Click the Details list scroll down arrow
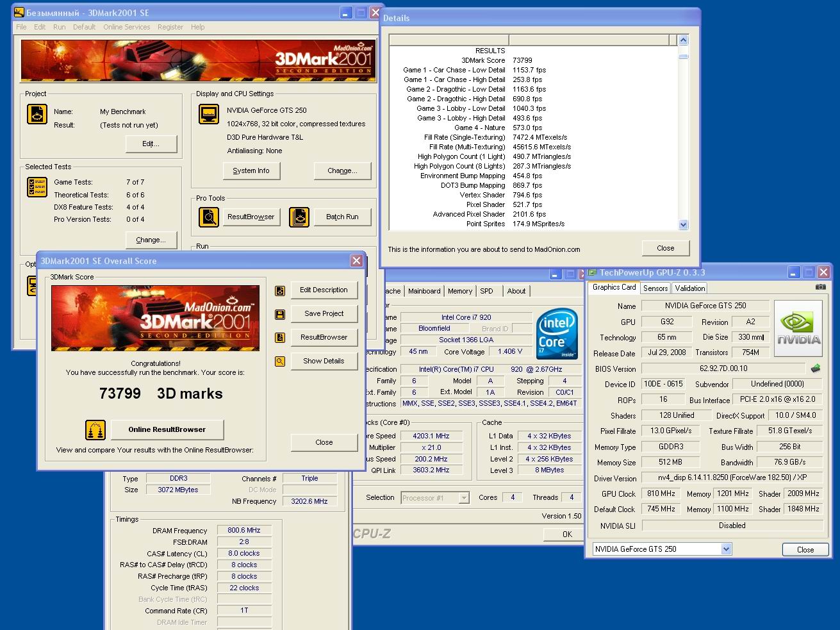Image resolution: width=840 pixels, height=630 pixels. point(683,224)
